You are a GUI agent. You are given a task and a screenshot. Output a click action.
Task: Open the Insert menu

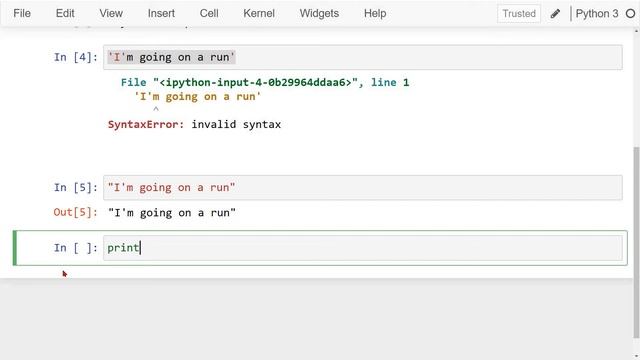(x=161, y=13)
